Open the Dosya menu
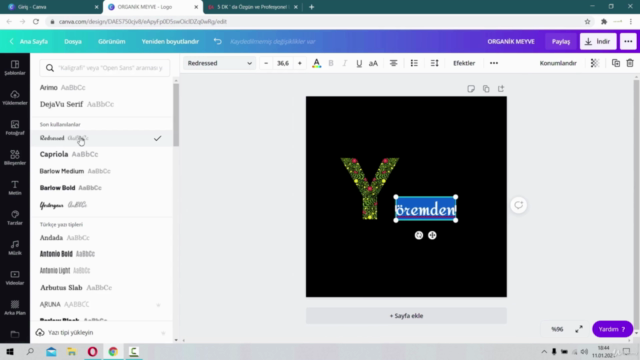Screen dimensions: 640x360 73,41
